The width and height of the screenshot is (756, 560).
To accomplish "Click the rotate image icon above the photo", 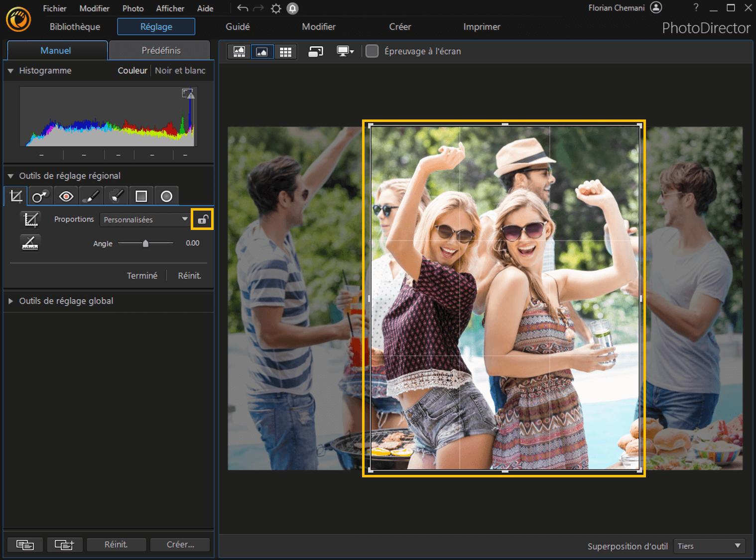I will [x=315, y=51].
